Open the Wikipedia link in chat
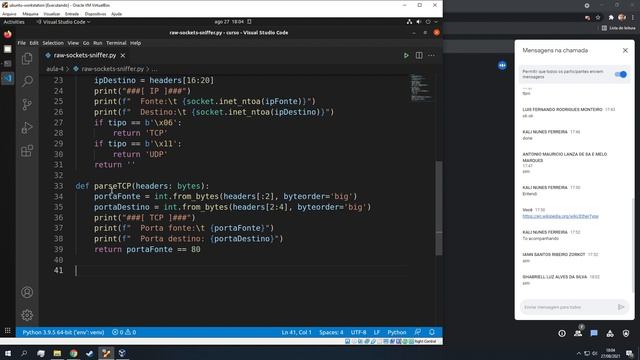Screen dimensions: 640x360 (x=560, y=216)
